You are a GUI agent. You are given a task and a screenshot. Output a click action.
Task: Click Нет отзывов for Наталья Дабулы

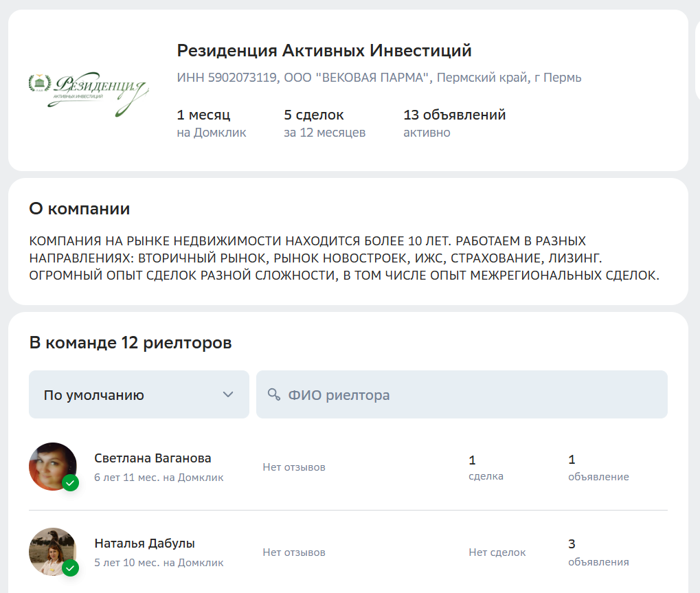pos(294,552)
